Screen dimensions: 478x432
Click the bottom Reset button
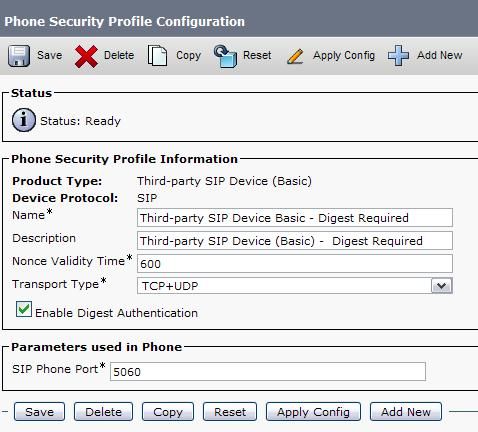(230, 412)
